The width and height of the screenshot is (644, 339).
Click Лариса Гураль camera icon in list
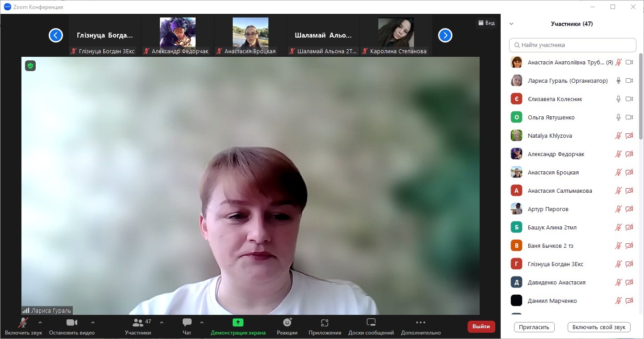pyautogui.click(x=629, y=81)
